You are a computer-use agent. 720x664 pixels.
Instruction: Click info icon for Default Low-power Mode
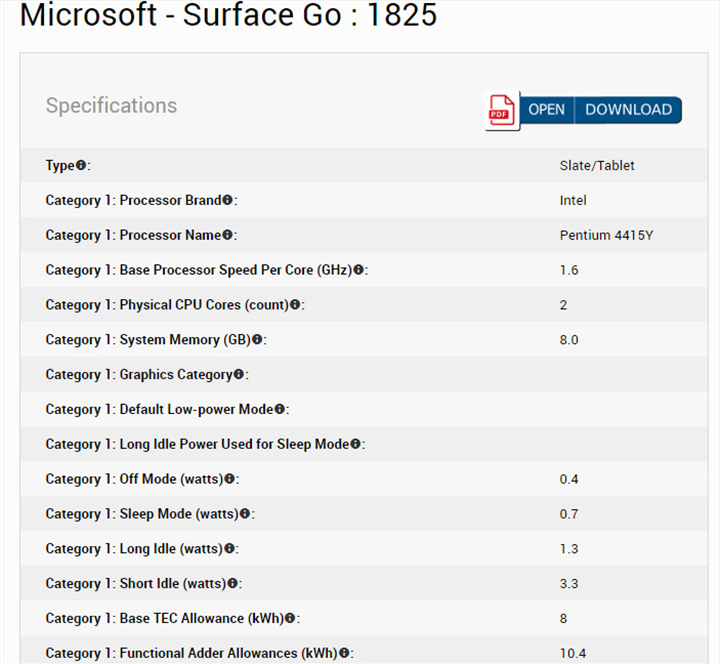[280, 409]
